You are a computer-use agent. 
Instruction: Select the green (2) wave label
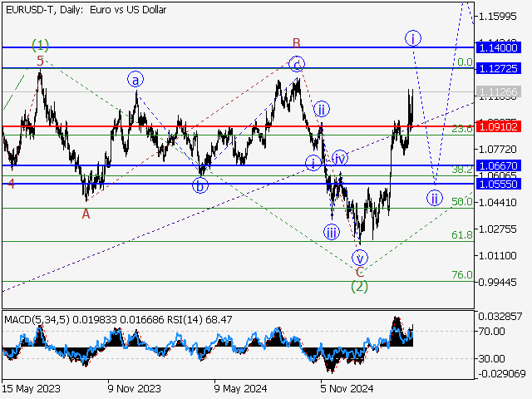(x=359, y=286)
